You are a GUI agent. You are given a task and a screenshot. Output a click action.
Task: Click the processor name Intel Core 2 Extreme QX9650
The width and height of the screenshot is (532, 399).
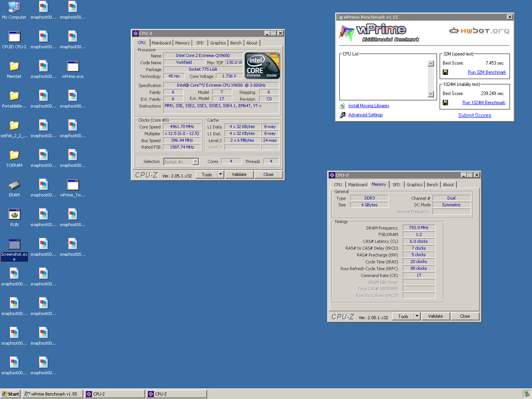pos(203,55)
